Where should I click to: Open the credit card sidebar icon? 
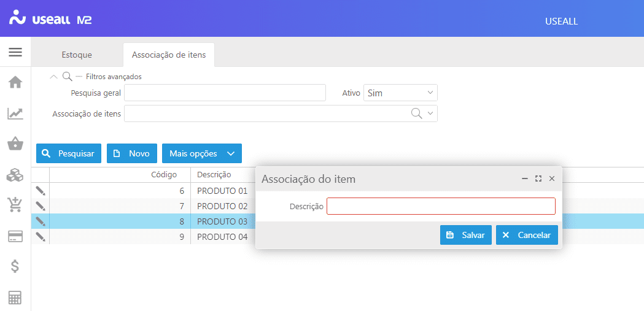tap(15, 236)
